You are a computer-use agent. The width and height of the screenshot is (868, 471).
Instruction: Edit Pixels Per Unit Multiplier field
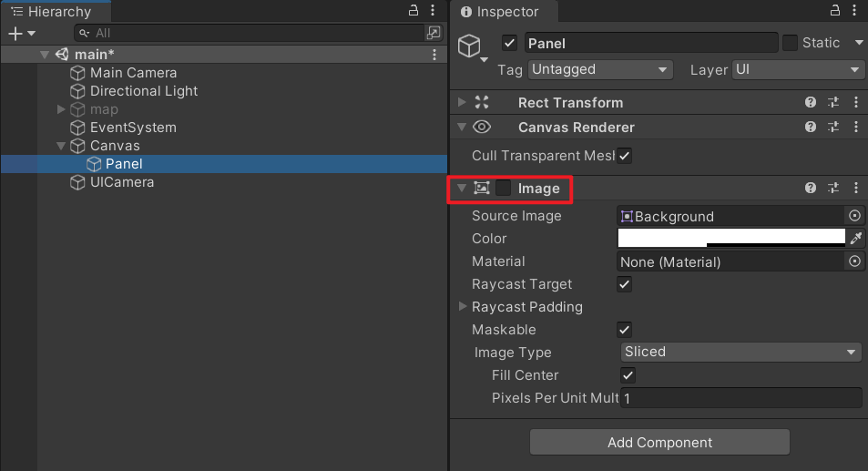(741, 397)
